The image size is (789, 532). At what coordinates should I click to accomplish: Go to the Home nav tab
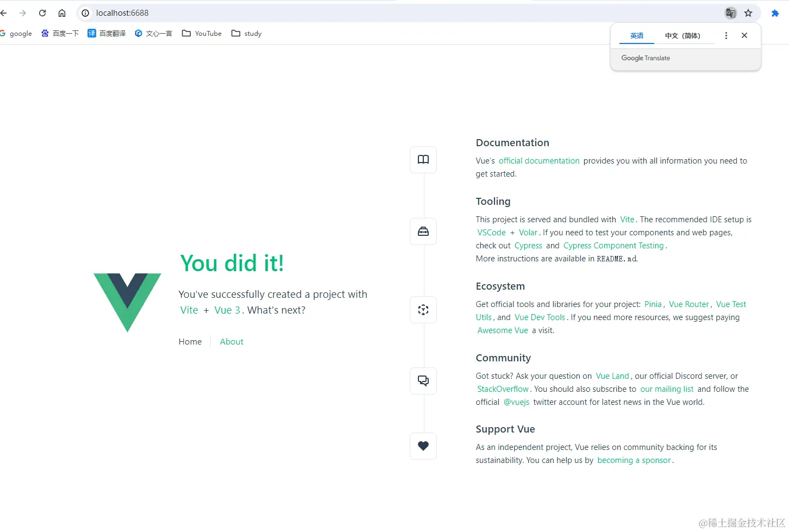coord(190,342)
